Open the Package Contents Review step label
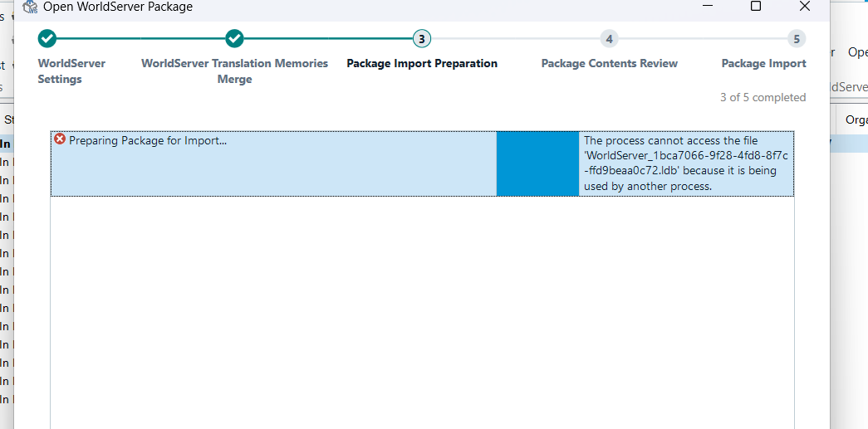 610,64
